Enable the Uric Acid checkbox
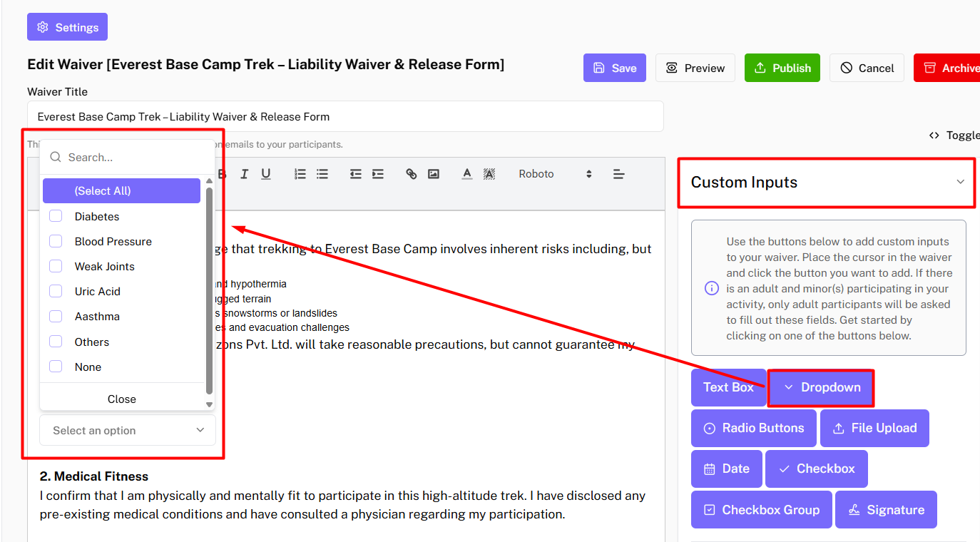The image size is (980, 542). pos(56,292)
